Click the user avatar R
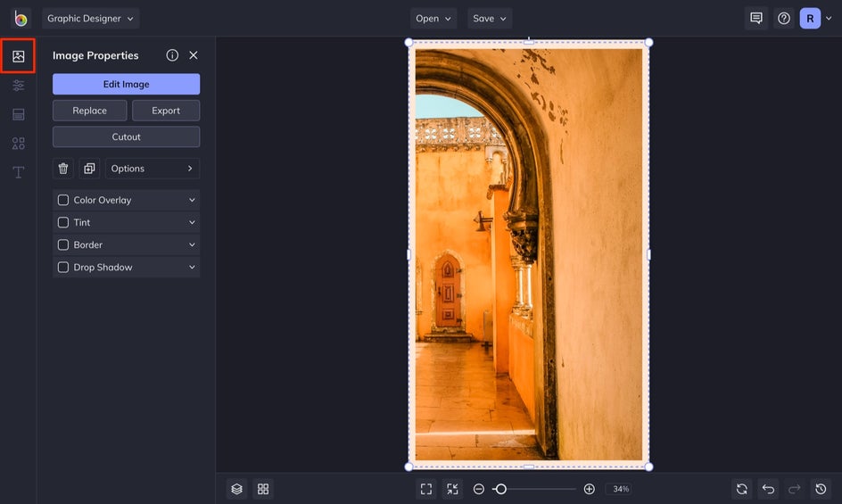The height and width of the screenshot is (504, 842). 810,18
